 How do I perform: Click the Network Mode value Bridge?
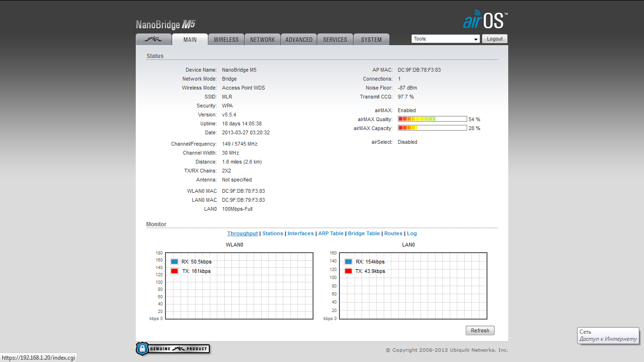click(230, 79)
